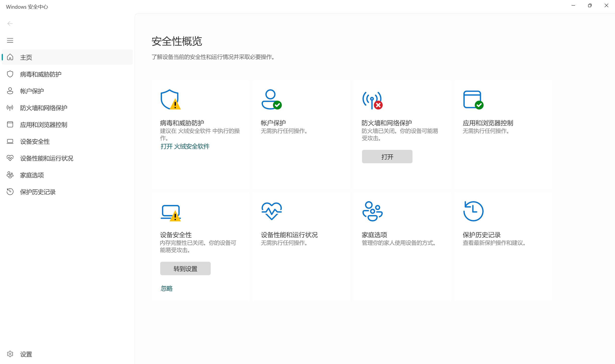Click the app and browser control window icon
Image resolution: width=615 pixels, height=364 pixels.
(473, 99)
